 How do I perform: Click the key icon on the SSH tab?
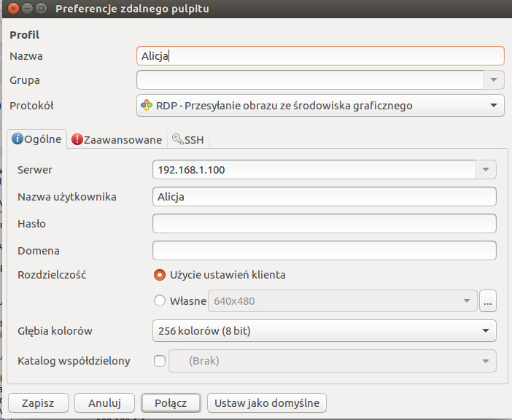[x=178, y=139]
